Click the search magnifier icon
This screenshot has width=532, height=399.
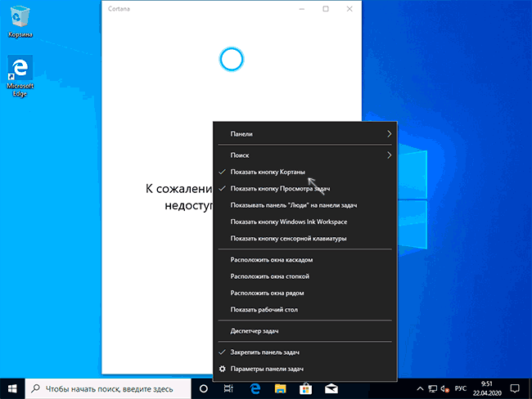(x=35, y=388)
